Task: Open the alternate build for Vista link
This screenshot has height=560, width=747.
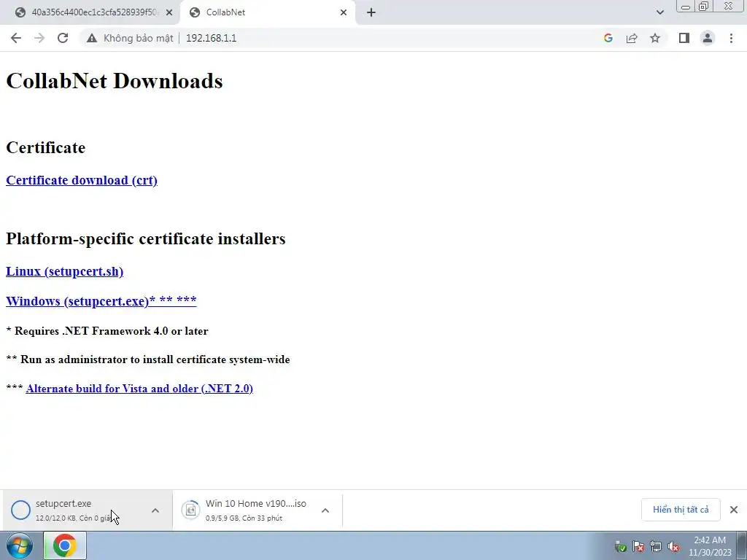Action: pyautogui.click(x=139, y=389)
